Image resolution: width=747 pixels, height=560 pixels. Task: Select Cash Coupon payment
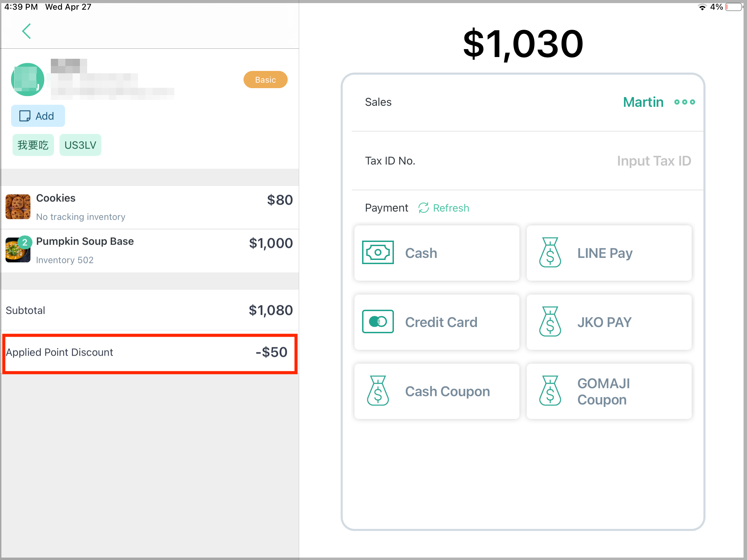tap(437, 391)
